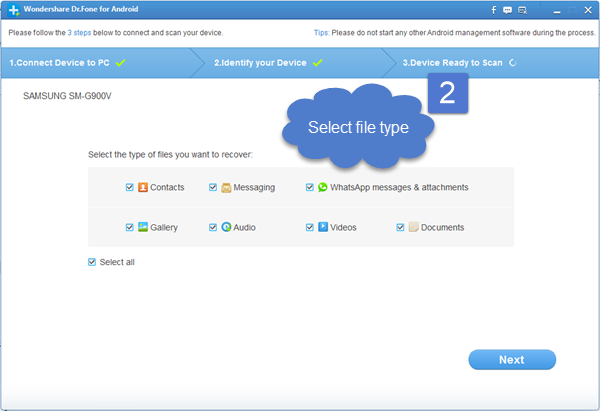600x411 pixels.
Task: Toggle the WhatsApp messages & attachments checkbox
Action: click(310, 187)
